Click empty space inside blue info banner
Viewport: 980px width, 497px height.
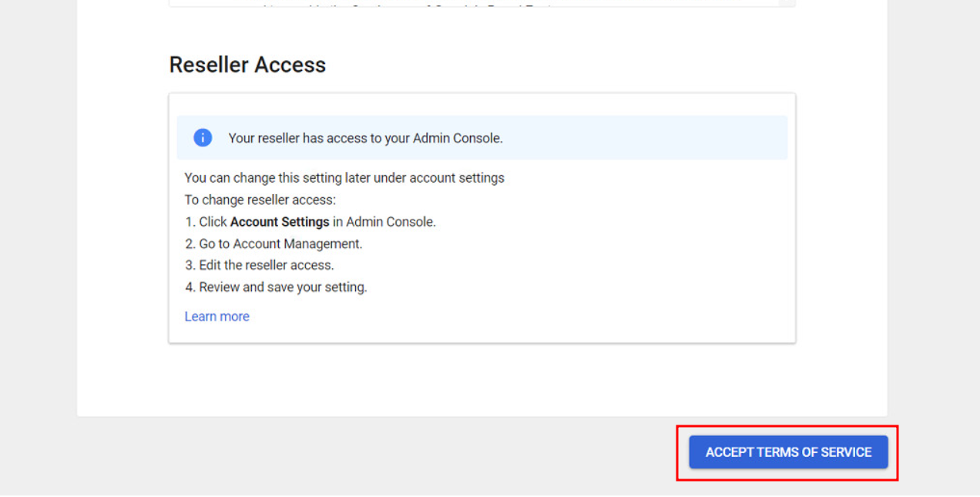tap(655, 138)
